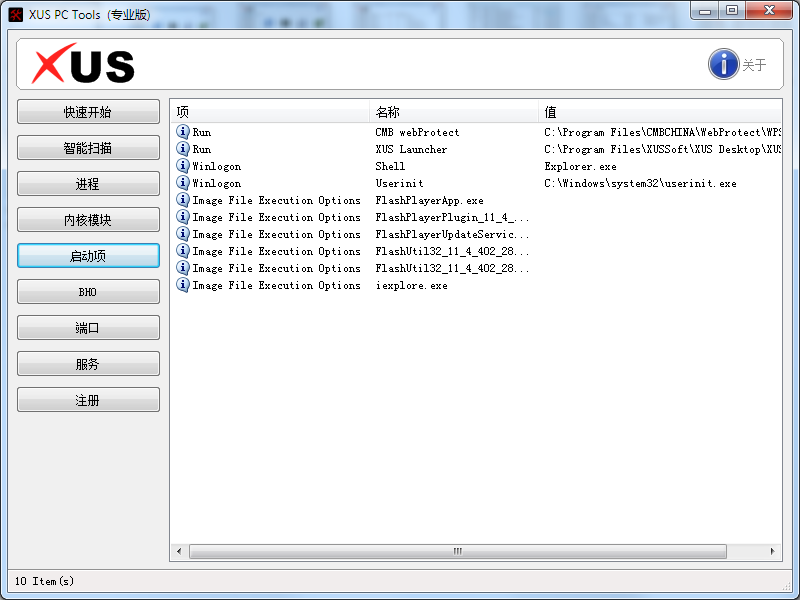Sort by the 值 column header
Screen dimensions: 800x600
pos(660,112)
